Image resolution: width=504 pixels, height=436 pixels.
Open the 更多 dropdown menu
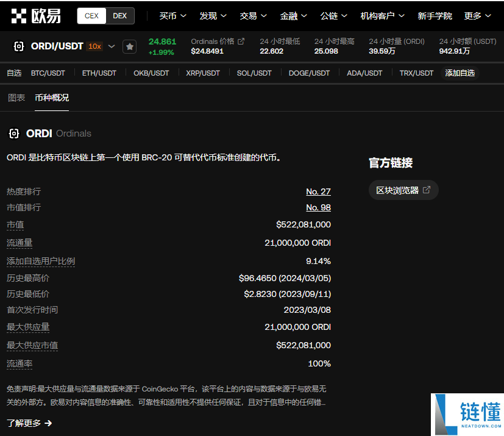[x=477, y=16]
